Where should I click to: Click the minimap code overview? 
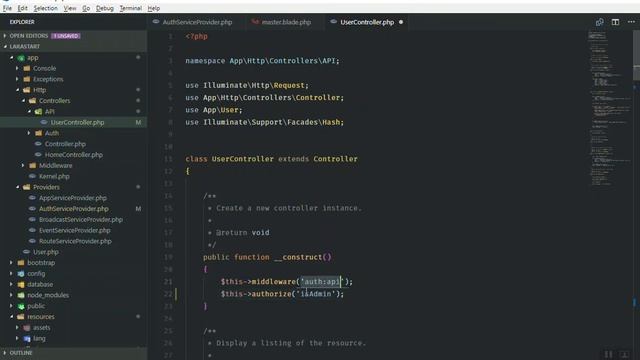[x=610, y=110]
